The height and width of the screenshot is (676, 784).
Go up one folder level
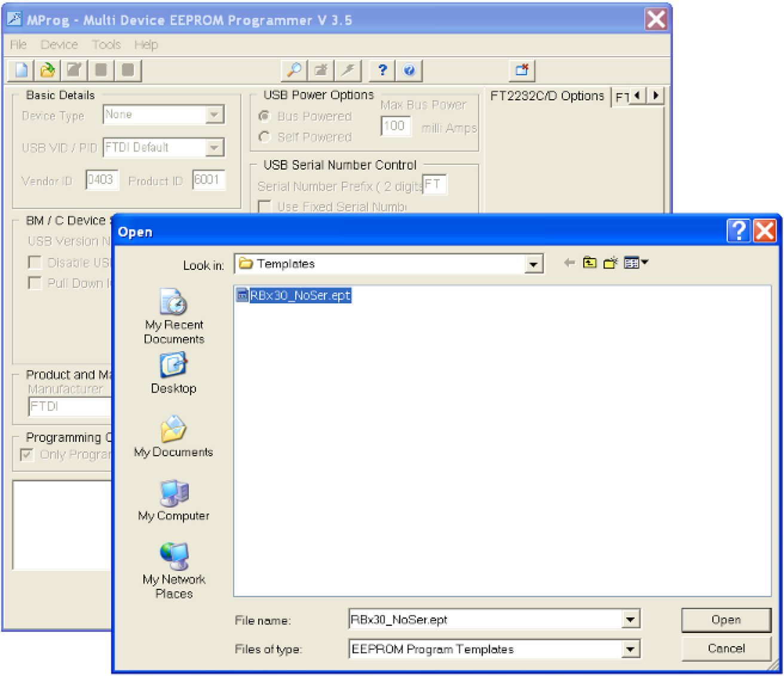pos(590,263)
